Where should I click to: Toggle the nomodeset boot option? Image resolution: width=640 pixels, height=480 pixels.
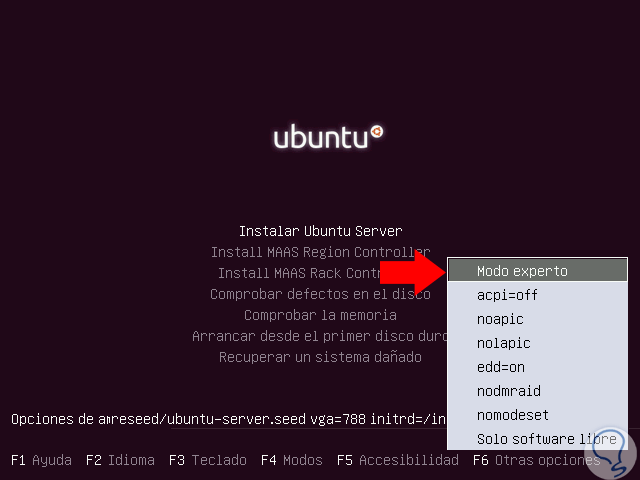(512, 415)
